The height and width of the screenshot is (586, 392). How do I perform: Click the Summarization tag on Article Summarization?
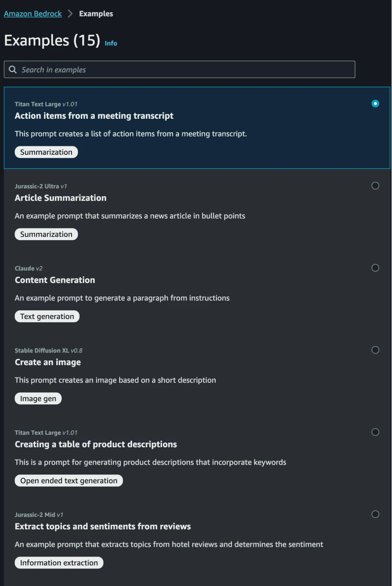point(46,234)
